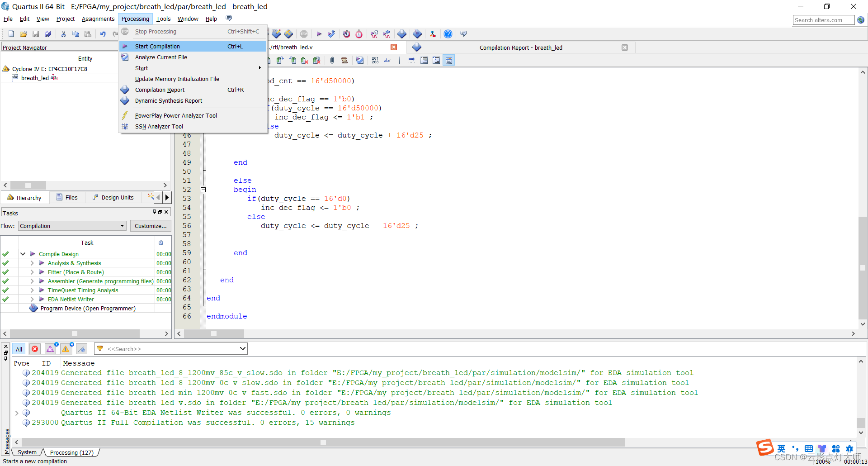Click the grey Stop Processing toolbar icon
868x466 pixels.
(x=304, y=34)
